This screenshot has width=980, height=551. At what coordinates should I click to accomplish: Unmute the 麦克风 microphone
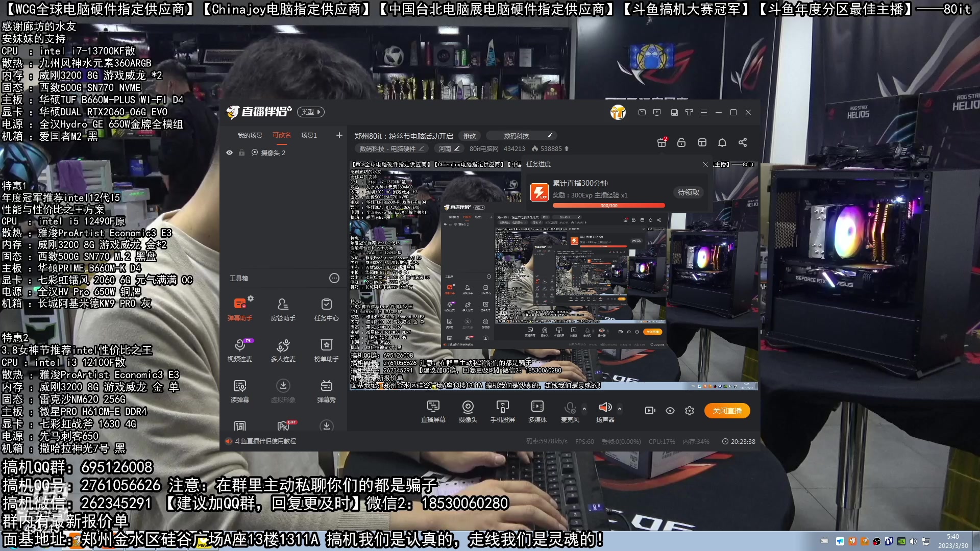tap(570, 408)
